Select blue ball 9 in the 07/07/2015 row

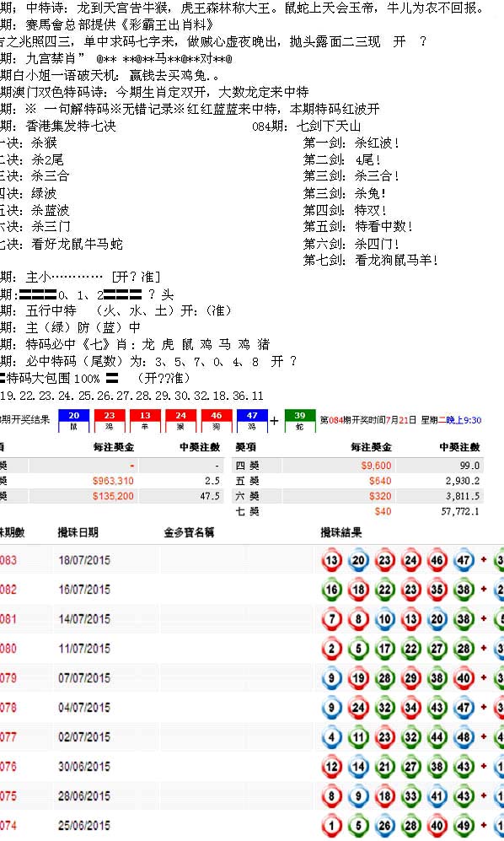(332, 678)
